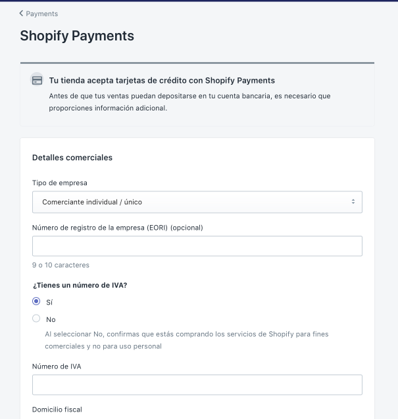Click the Shopify Payments page heading
Screen dimensions: 398x419
click(77, 36)
